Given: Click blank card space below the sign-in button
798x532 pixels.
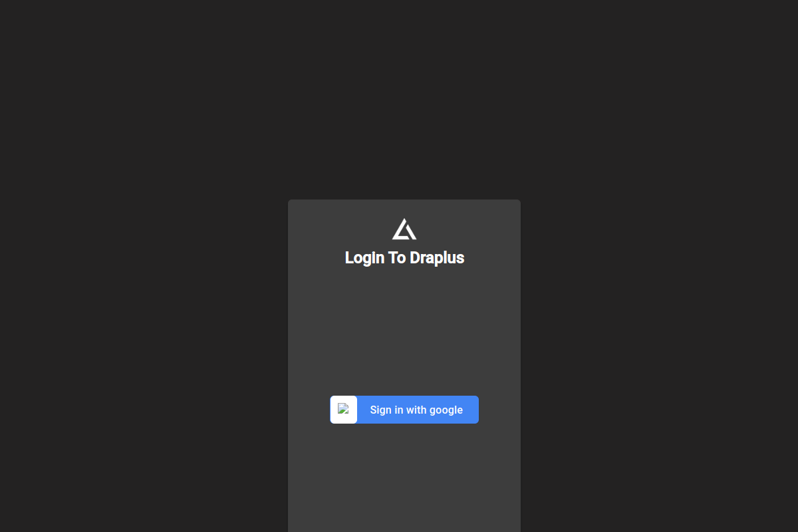Looking at the screenshot, I should 404,479.
